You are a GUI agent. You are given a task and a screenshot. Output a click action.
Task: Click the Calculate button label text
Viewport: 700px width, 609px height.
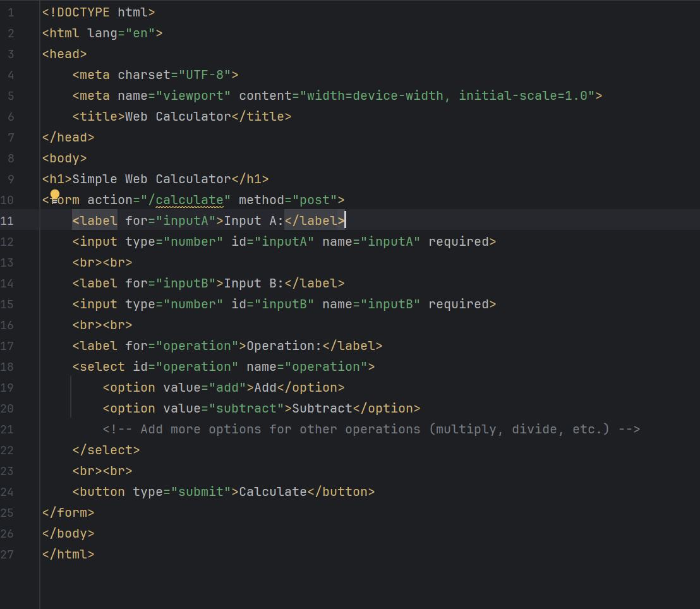(272, 491)
